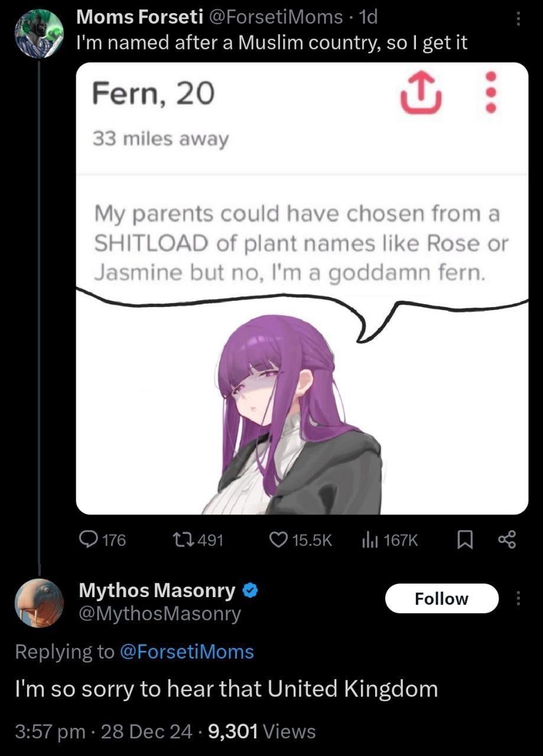Open the @ForsetiMoms mention link in the reply
This screenshot has height=756, width=543.
coord(187,651)
